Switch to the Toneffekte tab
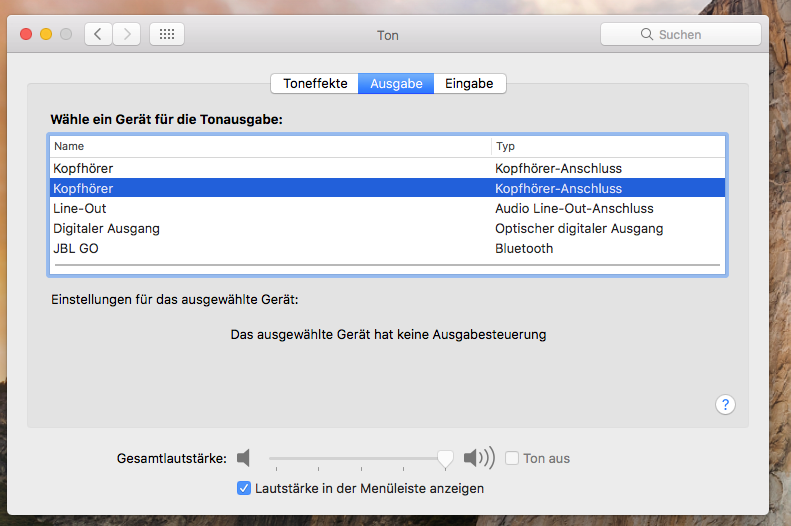Viewport: 791px width, 526px height. point(315,84)
